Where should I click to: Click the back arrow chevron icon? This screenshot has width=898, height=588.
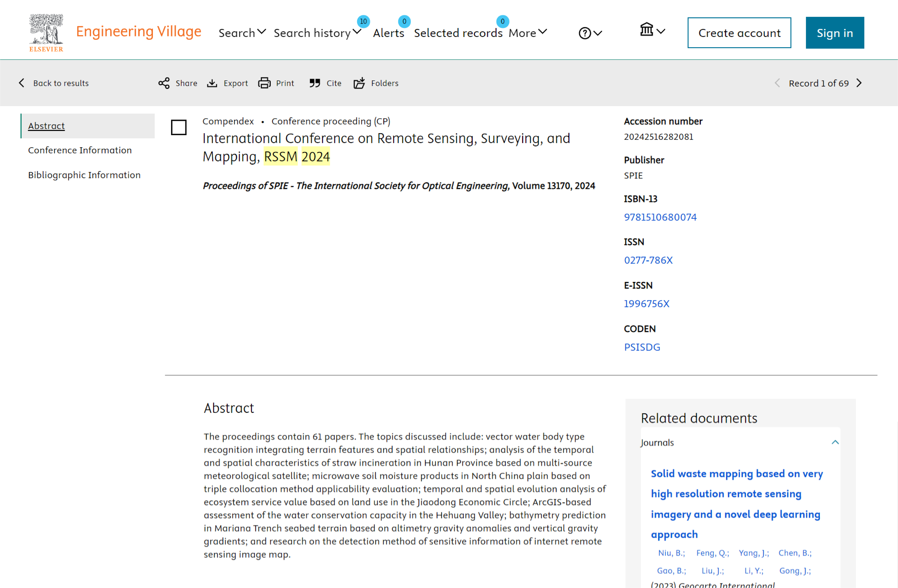click(x=22, y=83)
